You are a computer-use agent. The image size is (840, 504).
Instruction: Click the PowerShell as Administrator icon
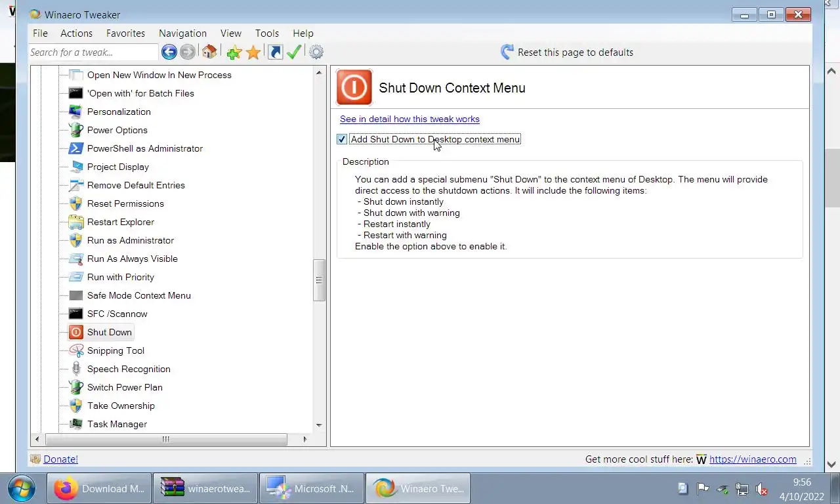(x=76, y=148)
